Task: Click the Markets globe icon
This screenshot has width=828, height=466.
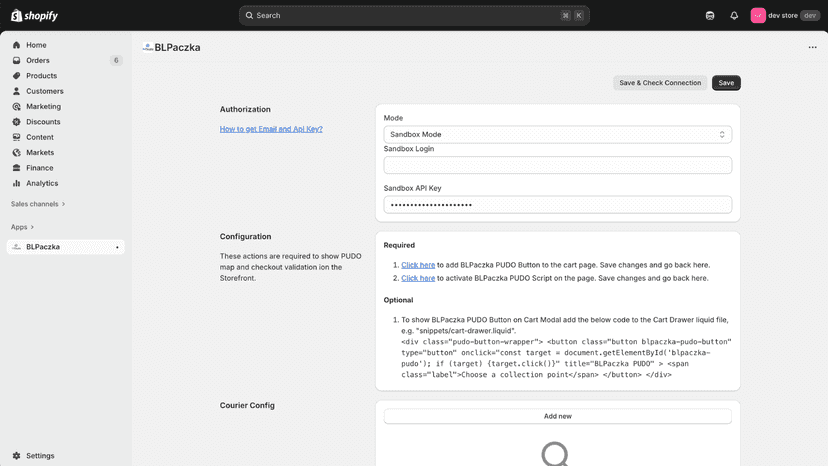Action: tap(16, 152)
